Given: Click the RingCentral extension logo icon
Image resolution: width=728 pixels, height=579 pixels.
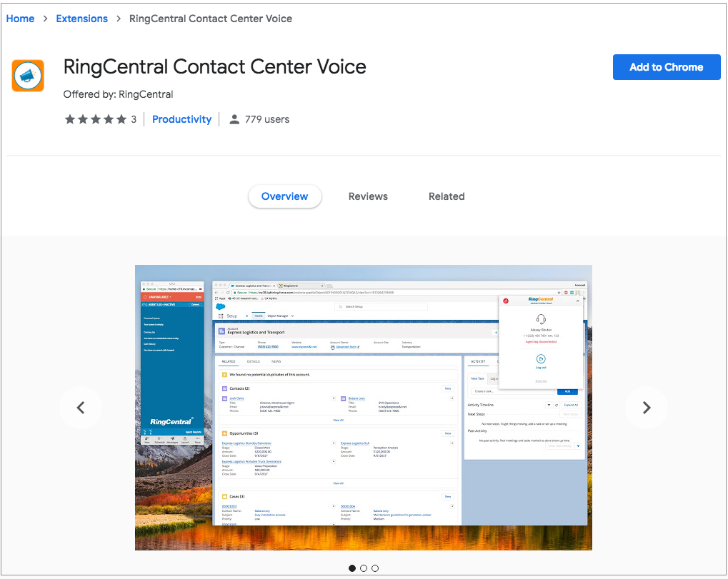Looking at the screenshot, I should (27, 75).
